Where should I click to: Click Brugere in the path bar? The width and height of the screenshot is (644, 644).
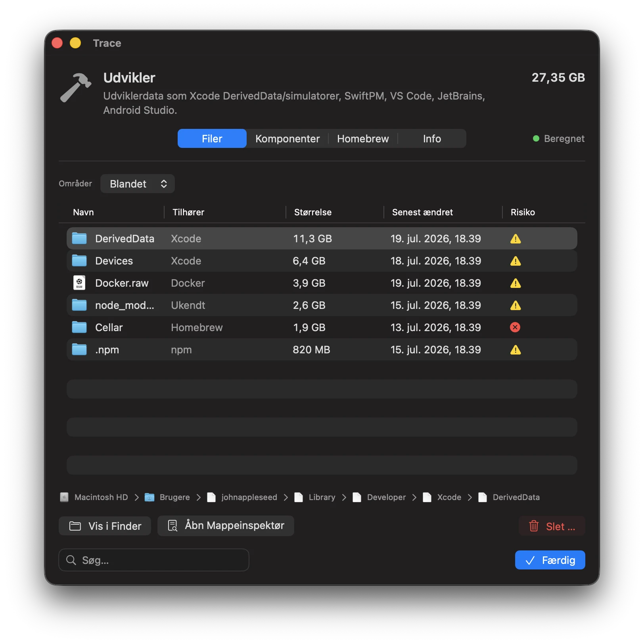[174, 497]
